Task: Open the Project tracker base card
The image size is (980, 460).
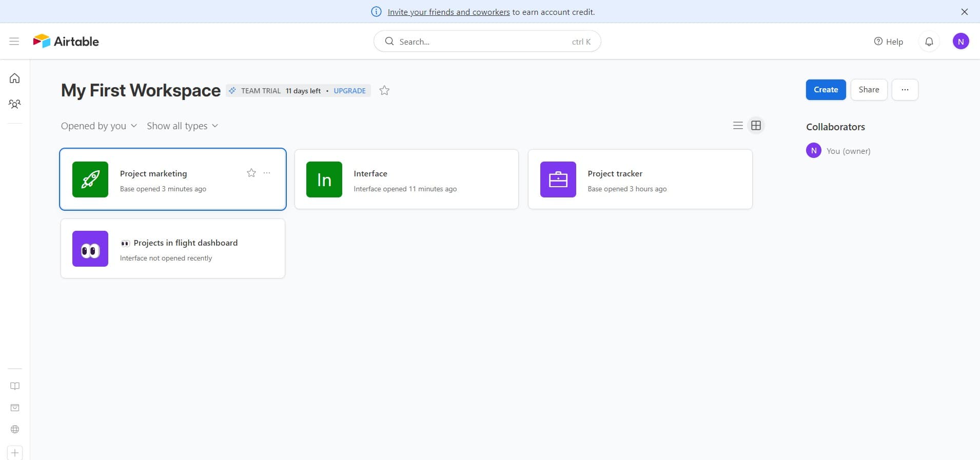Action: coord(640,179)
